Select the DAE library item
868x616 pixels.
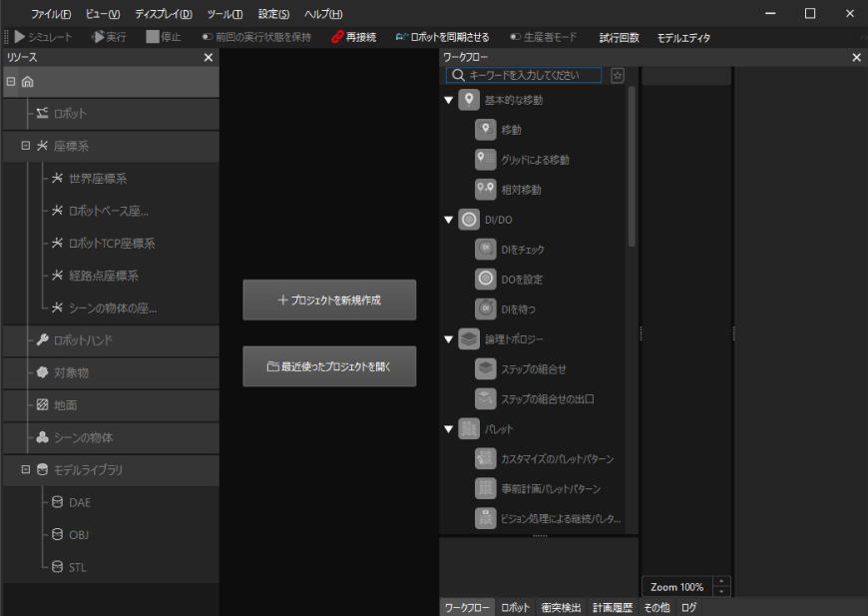79,502
